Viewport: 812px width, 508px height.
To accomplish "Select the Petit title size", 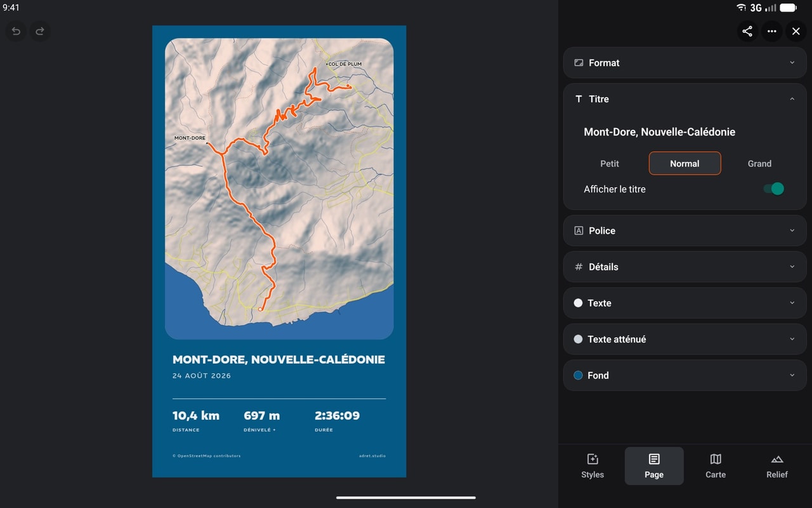I will pos(610,163).
